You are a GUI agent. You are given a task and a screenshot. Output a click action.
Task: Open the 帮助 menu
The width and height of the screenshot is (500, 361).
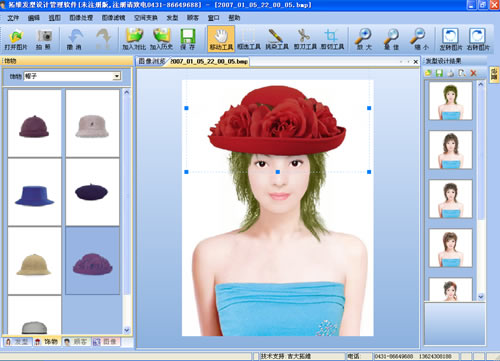point(234,18)
